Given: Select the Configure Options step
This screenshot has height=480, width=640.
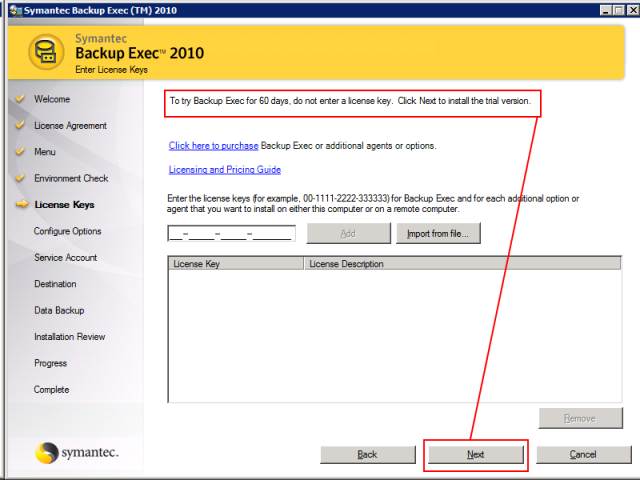Looking at the screenshot, I should tap(67, 231).
